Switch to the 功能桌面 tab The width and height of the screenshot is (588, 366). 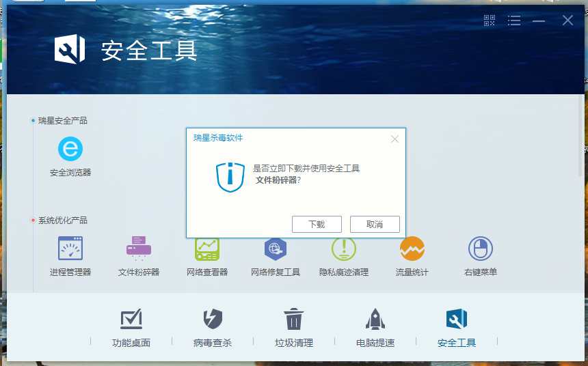click(x=131, y=328)
